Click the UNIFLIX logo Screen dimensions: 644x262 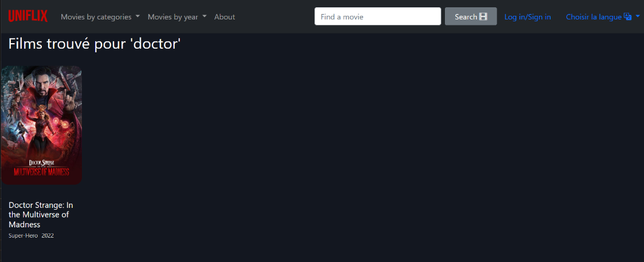(27, 16)
